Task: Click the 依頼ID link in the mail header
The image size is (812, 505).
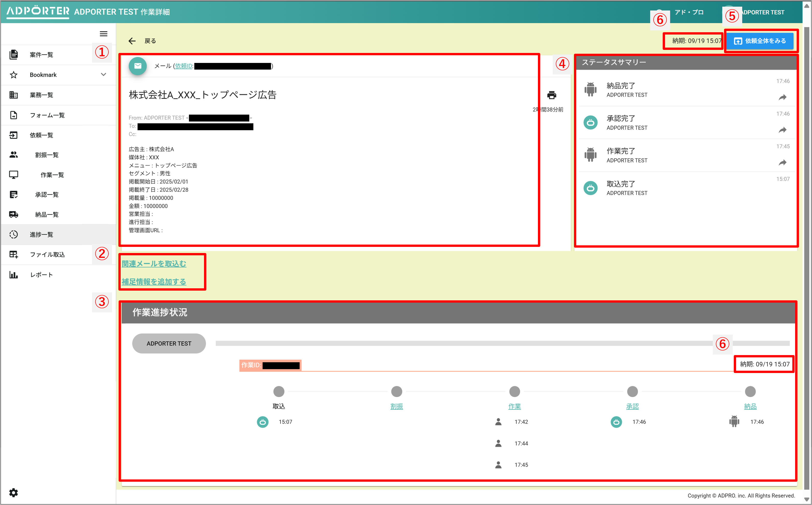Action: (184, 66)
